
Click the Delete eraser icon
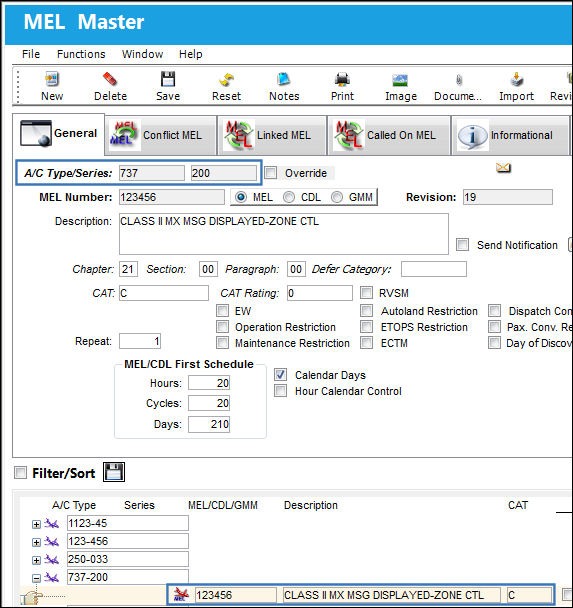(x=110, y=79)
